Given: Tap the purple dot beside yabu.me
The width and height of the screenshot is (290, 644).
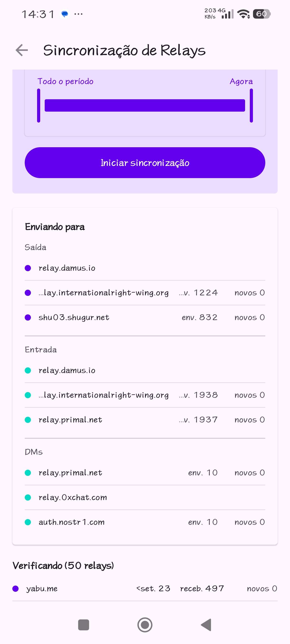Looking at the screenshot, I should click(15, 588).
